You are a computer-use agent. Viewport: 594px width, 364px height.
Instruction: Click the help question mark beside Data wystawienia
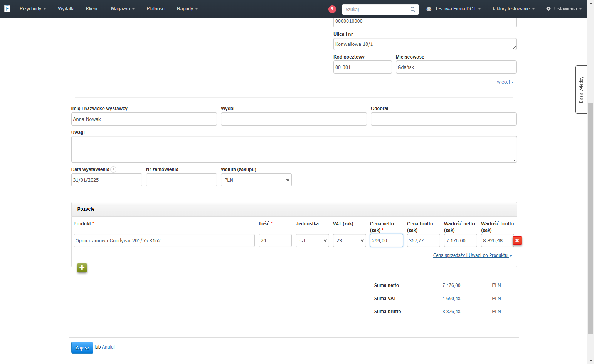tap(113, 169)
